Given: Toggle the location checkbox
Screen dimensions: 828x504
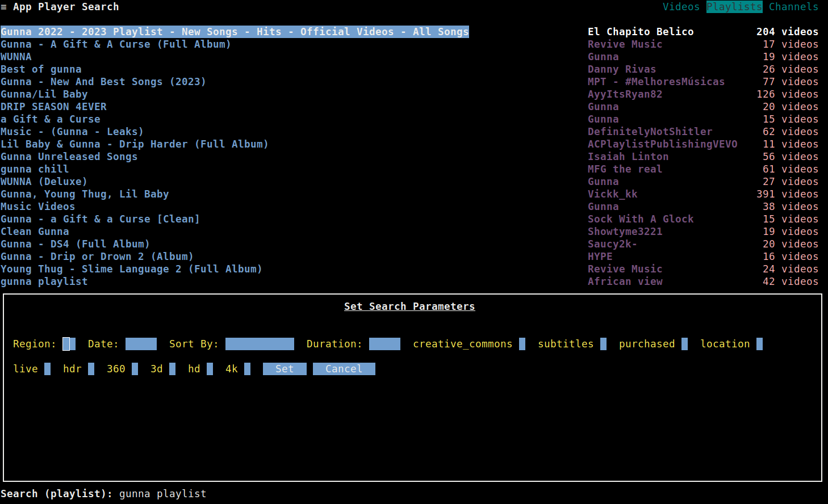Looking at the screenshot, I should [759, 344].
